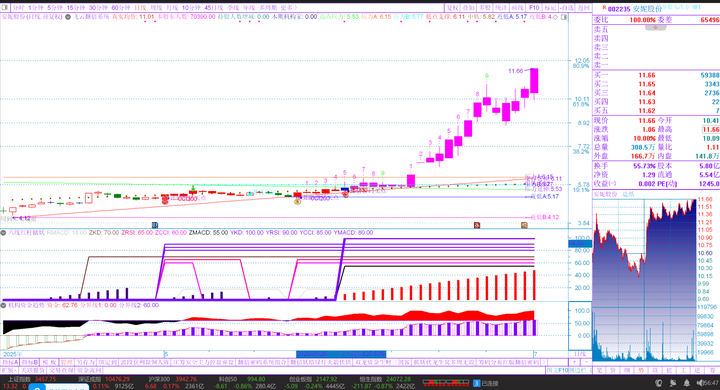Click the 叠加 overlay button

tap(468, 8)
